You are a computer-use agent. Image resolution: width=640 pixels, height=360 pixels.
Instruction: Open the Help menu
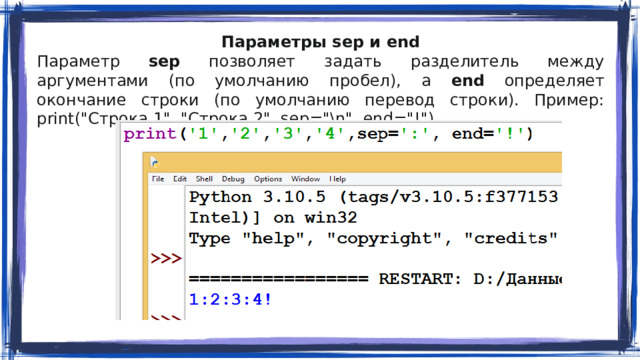[338, 179]
